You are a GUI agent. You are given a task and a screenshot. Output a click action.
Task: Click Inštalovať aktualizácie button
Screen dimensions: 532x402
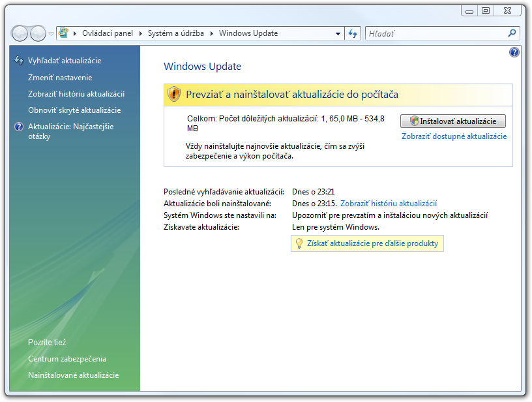453,121
